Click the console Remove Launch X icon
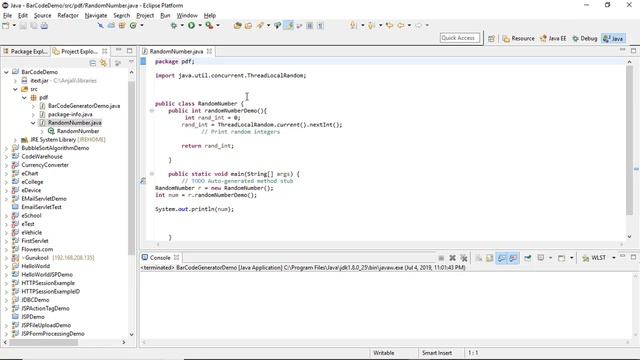Image resolution: width=640 pixels, height=360 pixels. (452, 258)
